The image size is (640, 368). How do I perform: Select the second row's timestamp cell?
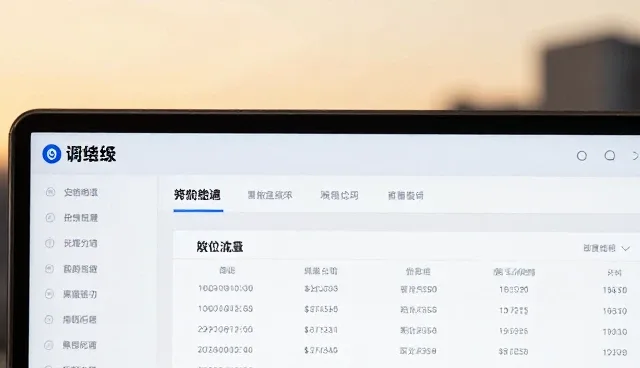click(225, 309)
